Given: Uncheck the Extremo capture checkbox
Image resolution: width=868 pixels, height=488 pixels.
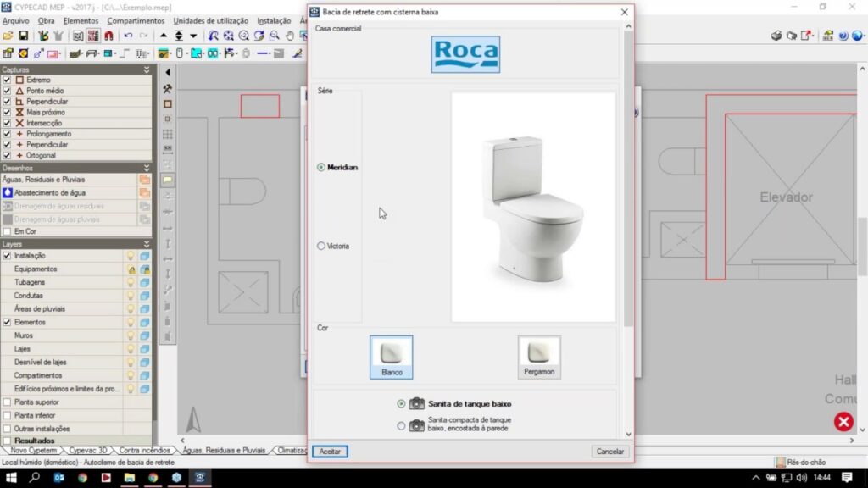Looking at the screenshot, I should point(7,80).
